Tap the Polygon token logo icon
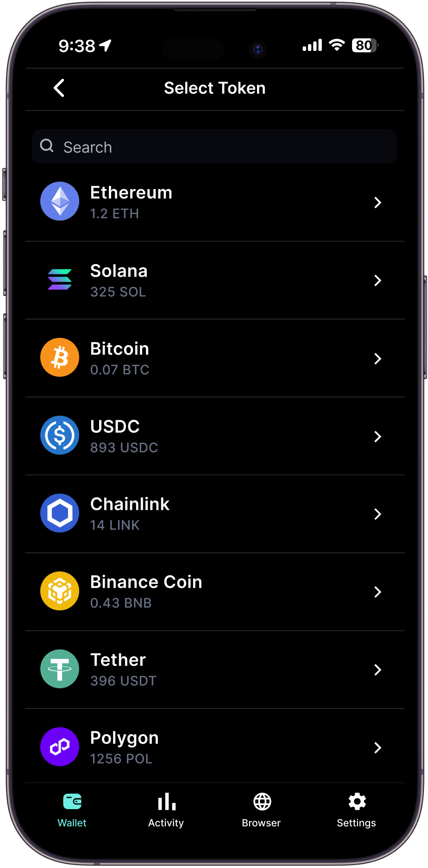Viewport: 428px width, 868px height. point(60,747)
